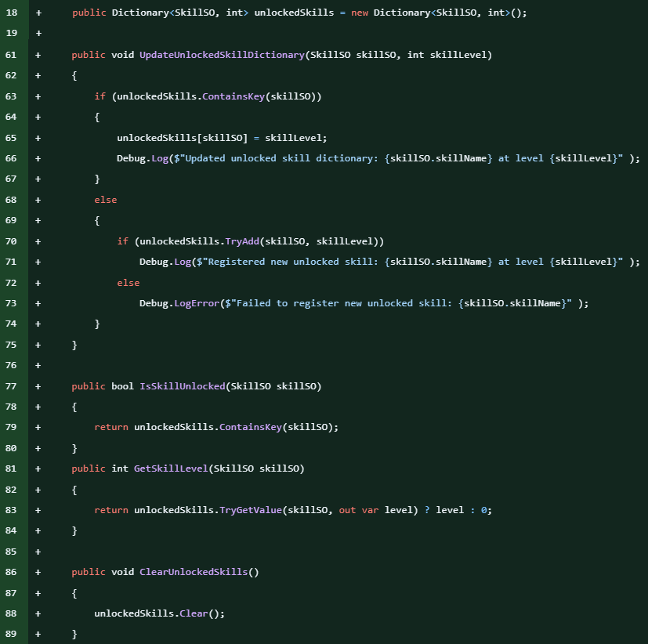Click line number 81 in the gutter
The height and width of the screenshot is (644, 648).
click(x=11, y=469)
